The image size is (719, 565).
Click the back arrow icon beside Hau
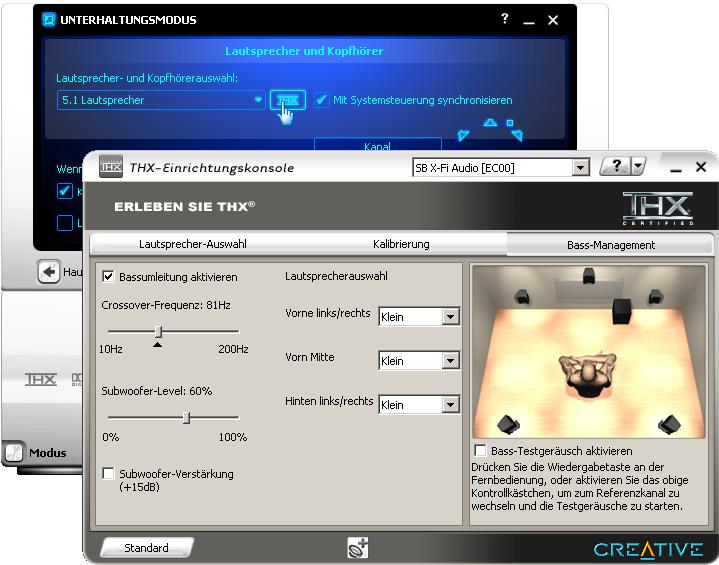(49, 272)
